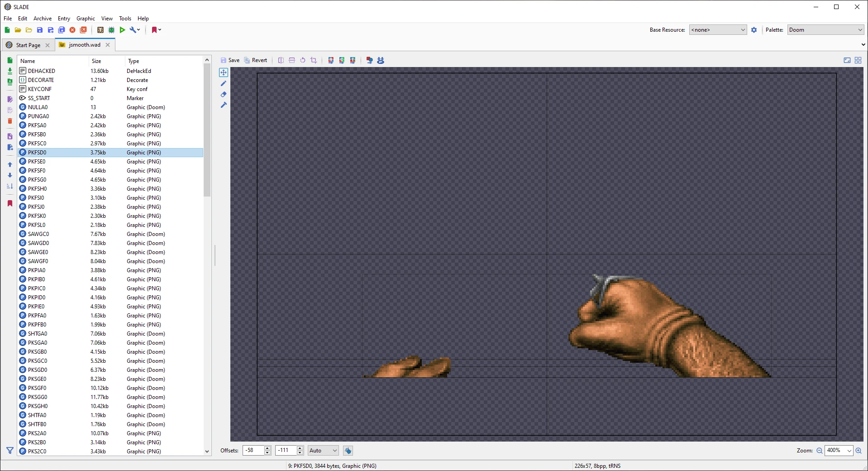Viewport: 868px width, 471px height.
Task: Toggle the tile view icon at top right
Action: click(x=858, y=60)
